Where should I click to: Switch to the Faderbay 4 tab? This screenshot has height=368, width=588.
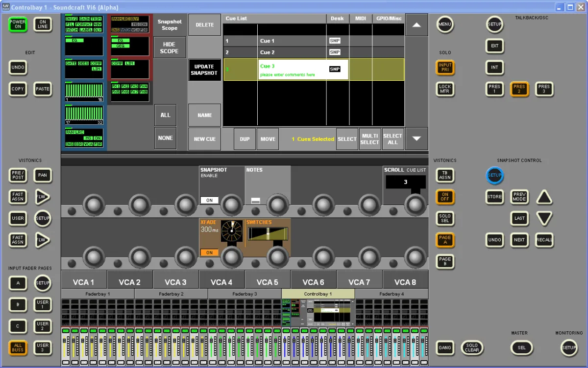tap(392, 294)
